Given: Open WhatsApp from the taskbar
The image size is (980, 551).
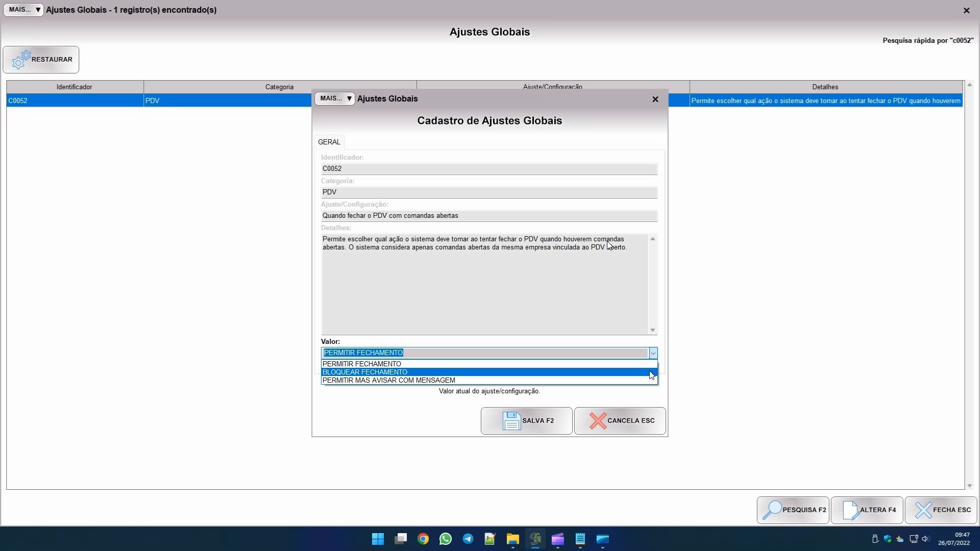Looking at the screenshot, I should pyautogui.click(x=446, y=539).
